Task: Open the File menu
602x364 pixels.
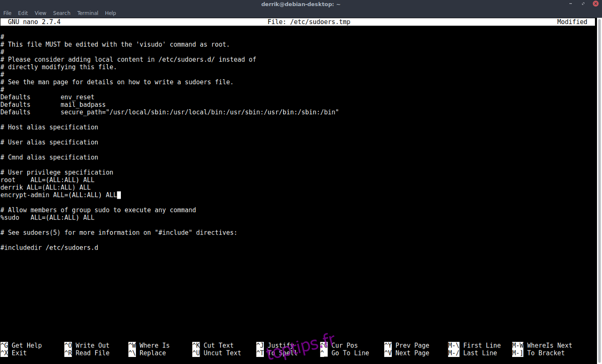Action: click(8, 13)
